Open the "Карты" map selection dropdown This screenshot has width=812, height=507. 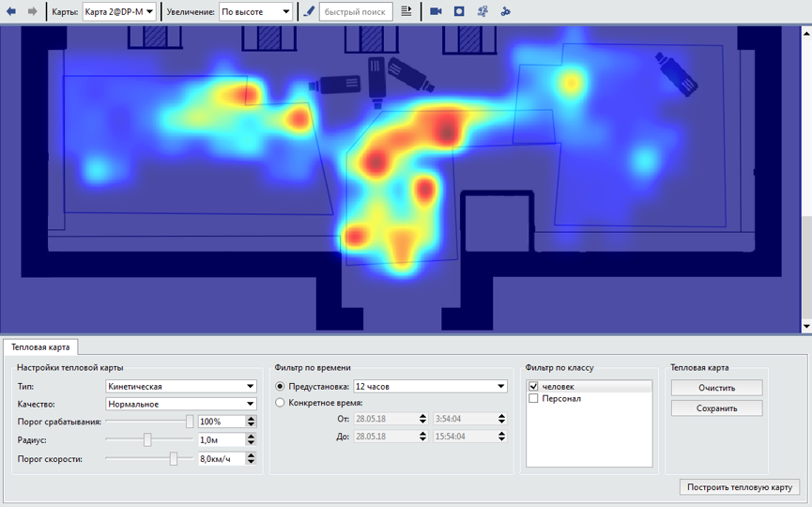pyautogui.click(x=119, y=11)
